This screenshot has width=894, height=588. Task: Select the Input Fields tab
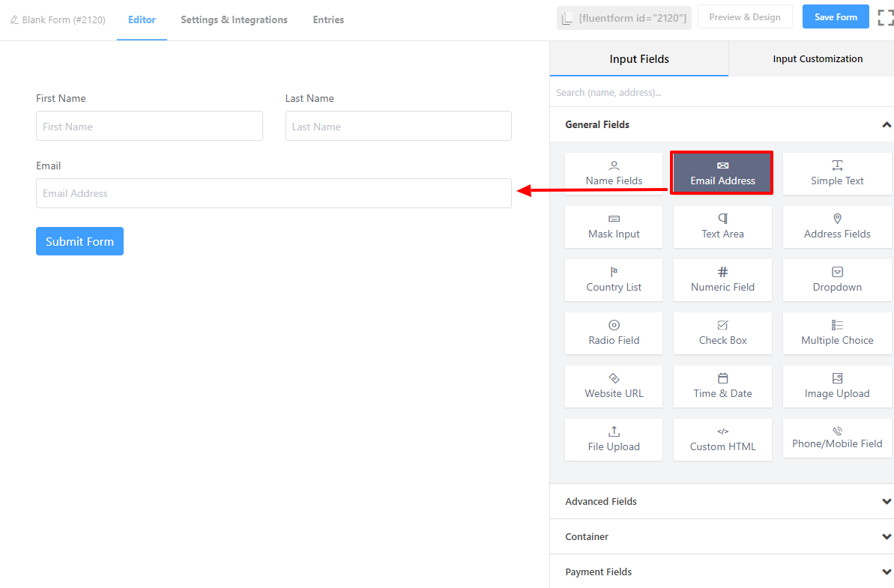point(639,58)
